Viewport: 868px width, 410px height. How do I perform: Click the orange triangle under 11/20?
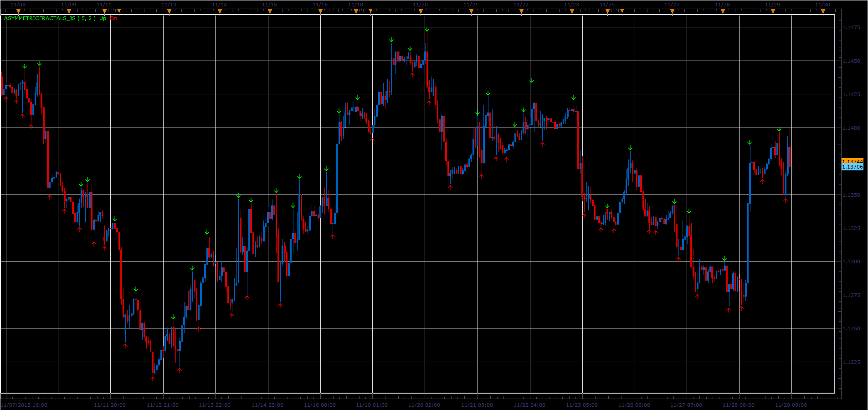421,11
